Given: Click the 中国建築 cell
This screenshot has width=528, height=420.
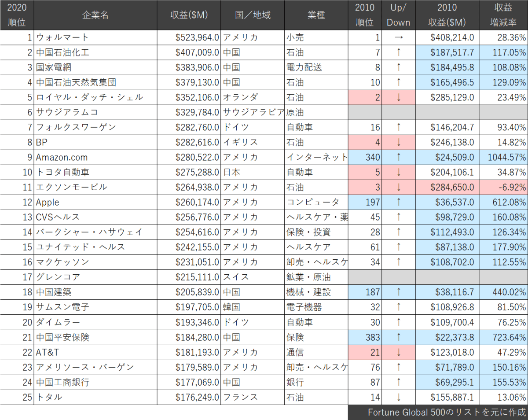Looking at the screenshot, I should tap(95, 292).
